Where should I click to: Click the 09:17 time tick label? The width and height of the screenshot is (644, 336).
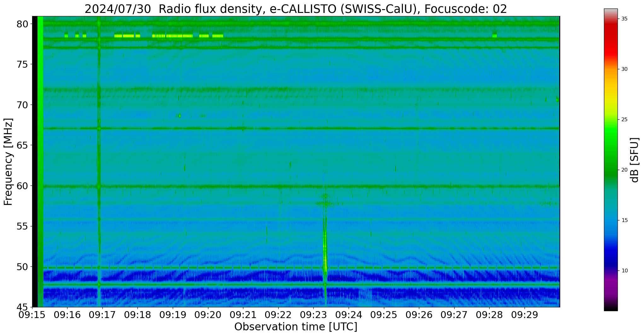click(102, 315)
